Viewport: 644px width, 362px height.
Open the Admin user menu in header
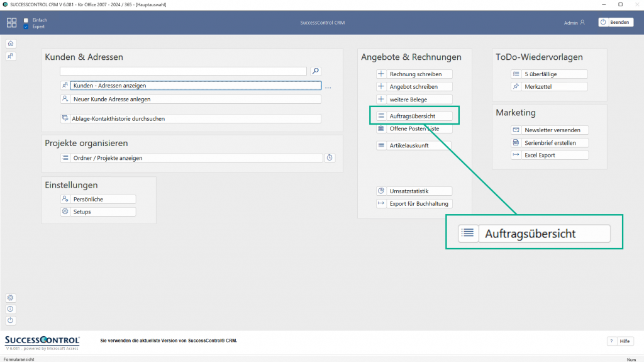coord(574,23)
